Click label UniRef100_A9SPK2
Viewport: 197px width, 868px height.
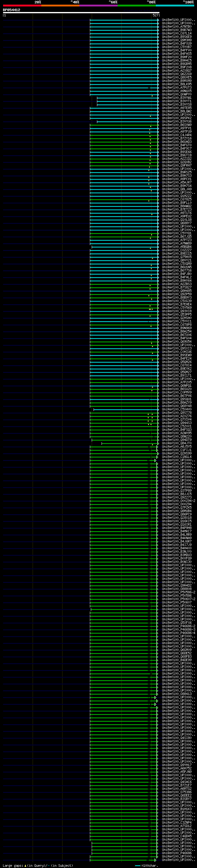coord(177,118)
